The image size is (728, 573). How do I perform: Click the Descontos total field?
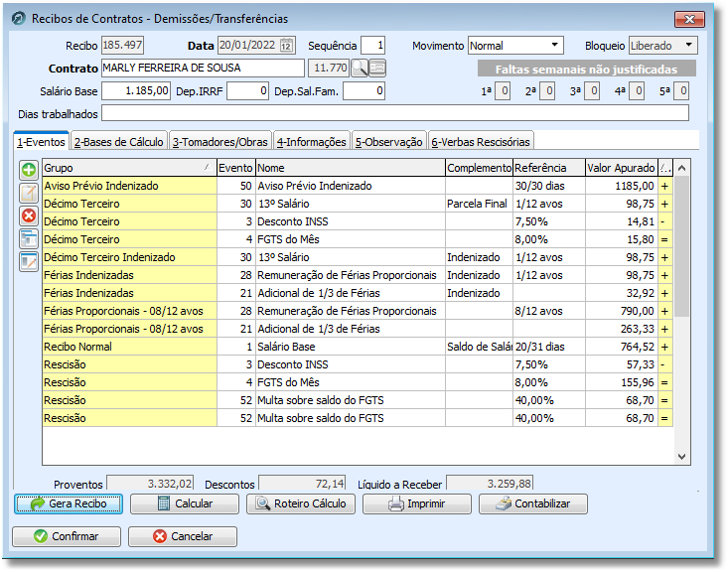pos(302,483)
